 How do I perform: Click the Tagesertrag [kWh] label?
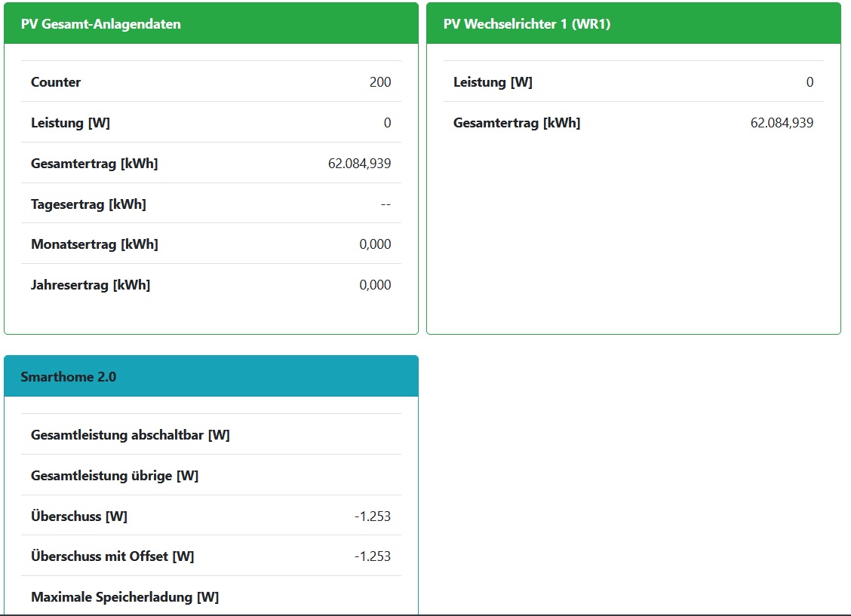[x=88, y=204]
